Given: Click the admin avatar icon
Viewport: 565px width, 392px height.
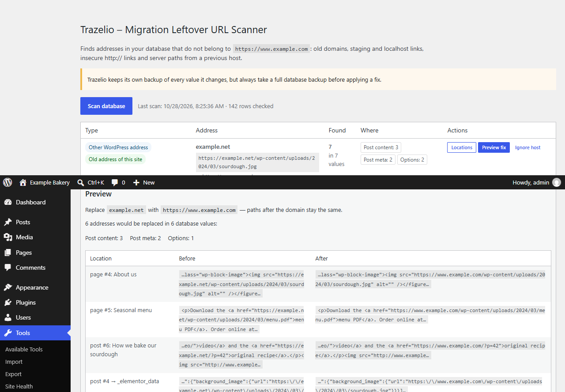Looking at the screenshot, I should 557,182.
